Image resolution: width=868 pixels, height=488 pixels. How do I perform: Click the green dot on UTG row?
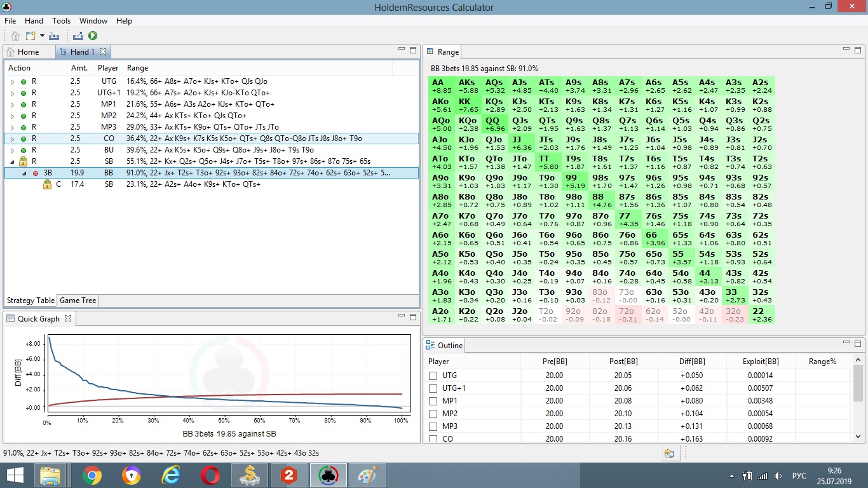pyautogui.click(x=24, y=81)
